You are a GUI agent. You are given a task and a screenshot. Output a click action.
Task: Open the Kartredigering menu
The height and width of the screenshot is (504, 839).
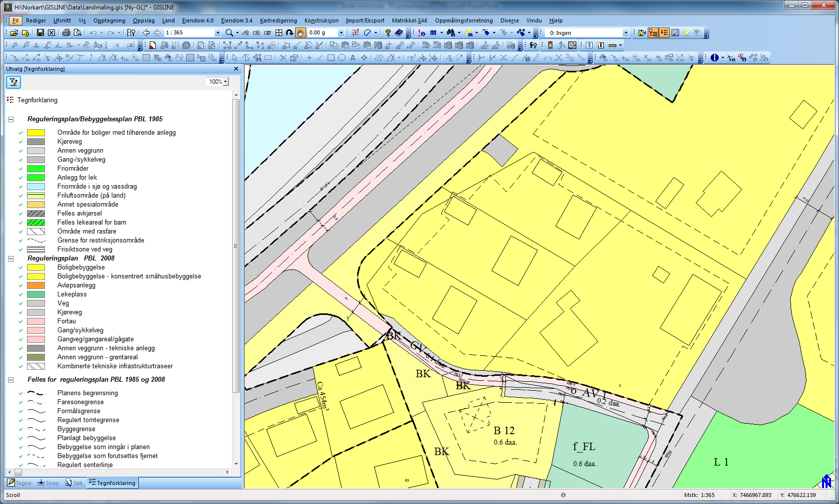pos(278,20)
